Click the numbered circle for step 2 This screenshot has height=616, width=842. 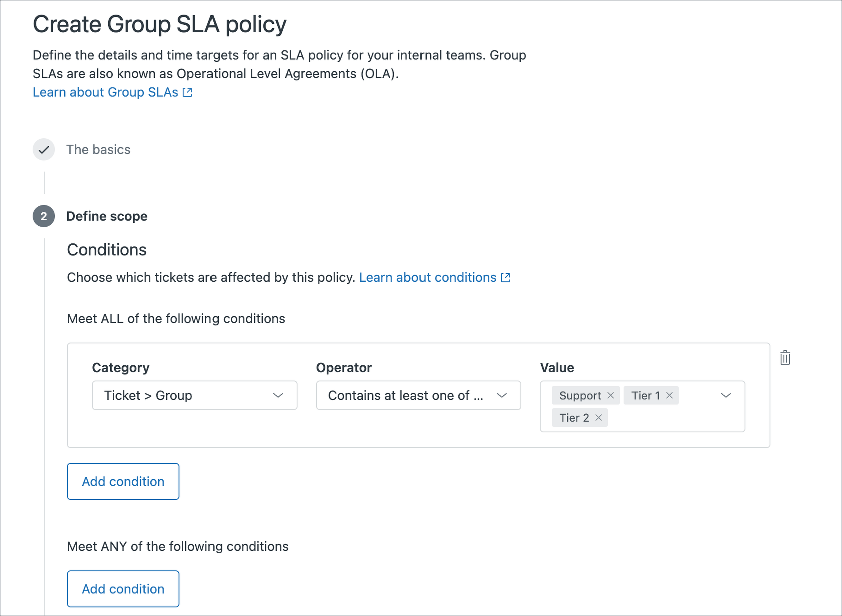(44, 216)
